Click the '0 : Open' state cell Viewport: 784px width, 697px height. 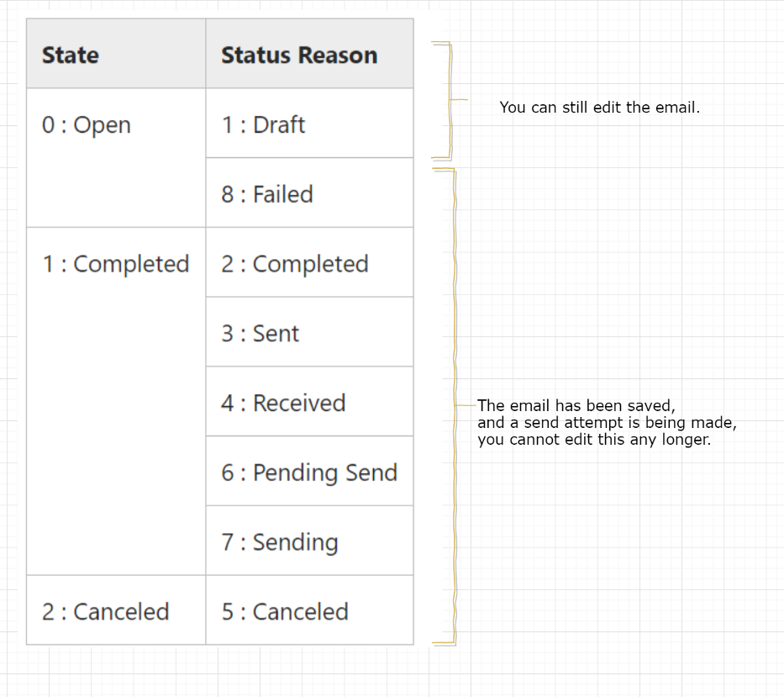tap(116, 158)
